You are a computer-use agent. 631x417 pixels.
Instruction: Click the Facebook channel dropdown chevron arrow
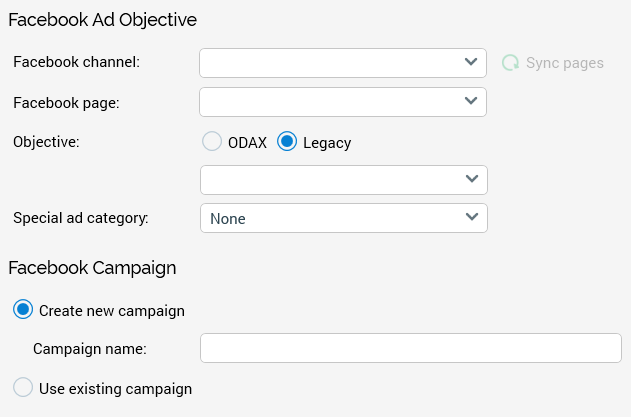472,62
